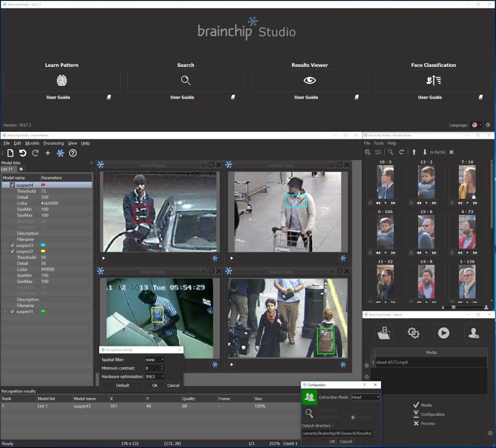This screenshot has height=448, width=496.
Task: Open the Face Classification module
Action: (434, 80)
